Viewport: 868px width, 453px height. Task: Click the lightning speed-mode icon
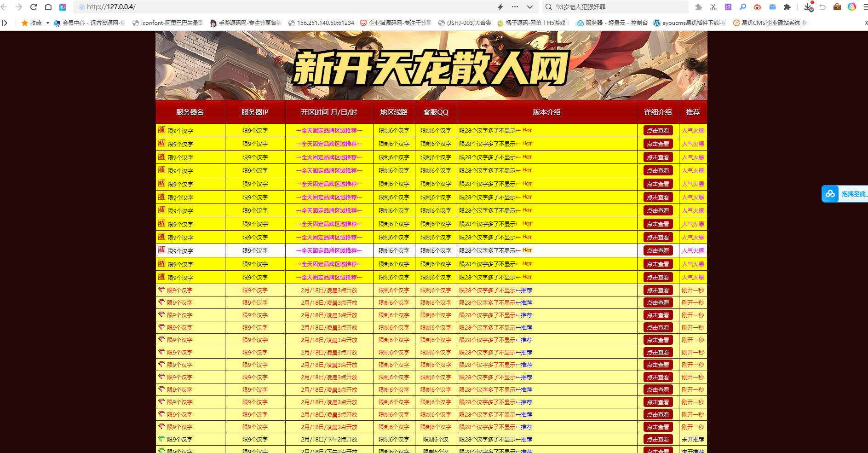tap(500, 7)
